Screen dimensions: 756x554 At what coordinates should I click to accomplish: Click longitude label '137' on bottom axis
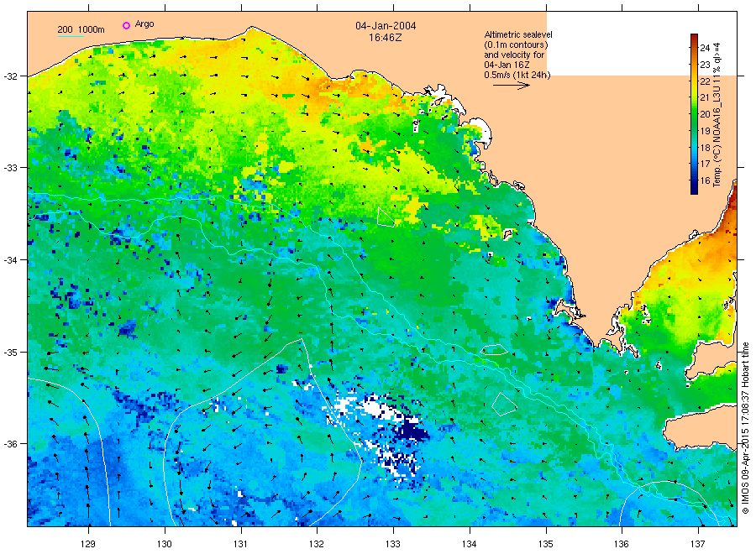pyautogui.click(x=698, y=544)
